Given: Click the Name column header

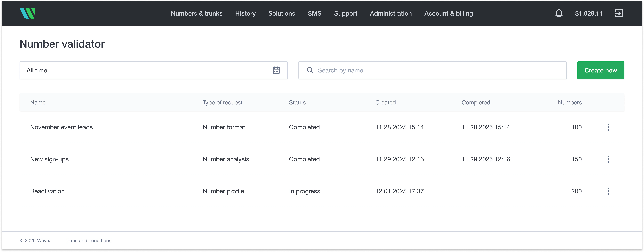Looking at the screenshot, I should [x=38, y=102].
